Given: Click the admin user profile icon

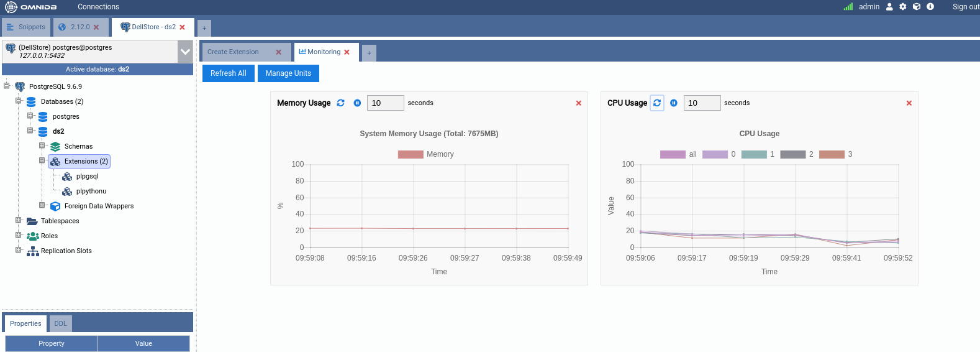Looking at the screenshot, I should (x=889, y=7).
